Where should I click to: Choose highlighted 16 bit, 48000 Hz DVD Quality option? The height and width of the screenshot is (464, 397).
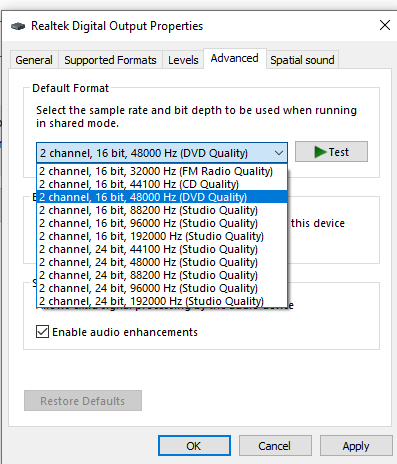point(162,197)
